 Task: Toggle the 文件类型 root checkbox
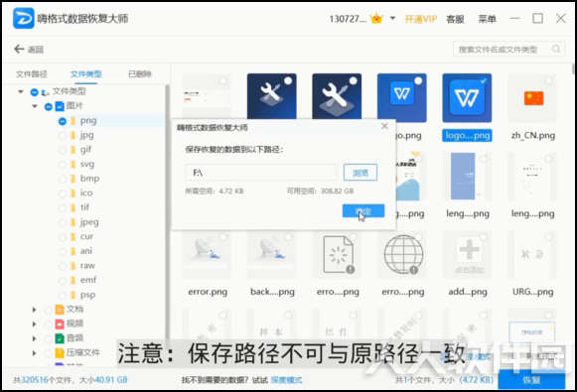pyautogui.click(x=34, y=92)
